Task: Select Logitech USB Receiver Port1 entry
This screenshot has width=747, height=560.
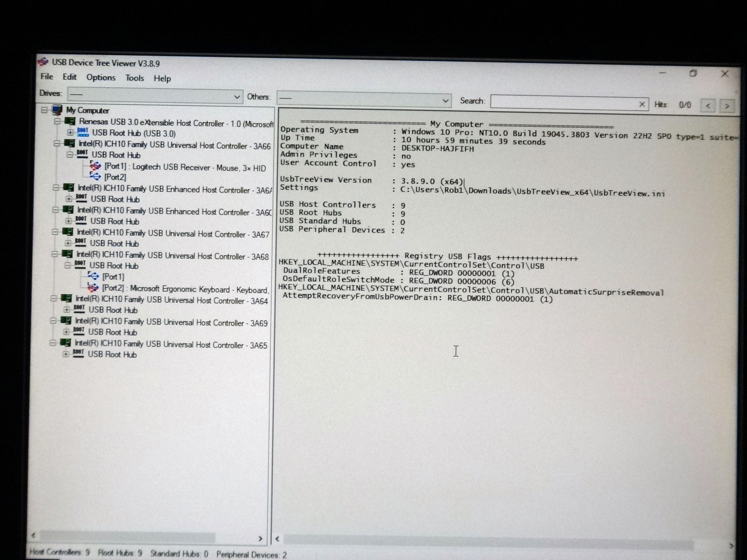Action: pos(185,167)
